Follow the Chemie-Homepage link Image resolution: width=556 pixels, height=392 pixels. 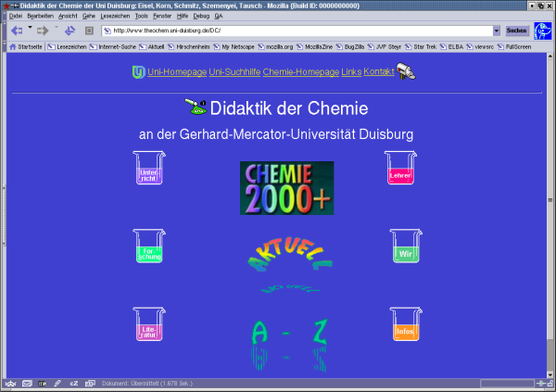(301, 72)
